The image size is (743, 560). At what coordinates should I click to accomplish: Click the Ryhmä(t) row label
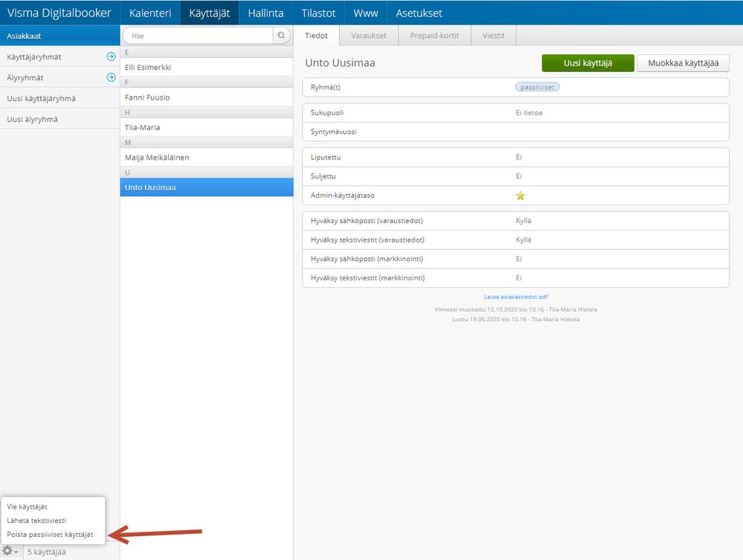[326, 87]
